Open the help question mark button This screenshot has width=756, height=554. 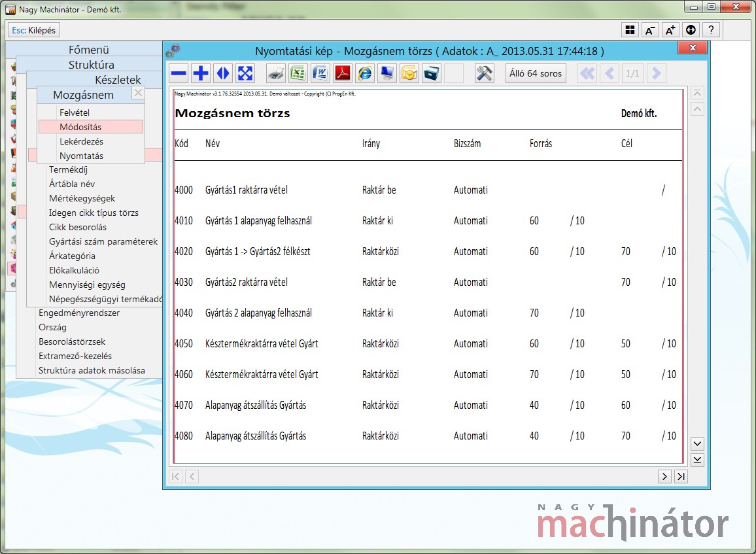pyautogui.click(x=712, y=30)
